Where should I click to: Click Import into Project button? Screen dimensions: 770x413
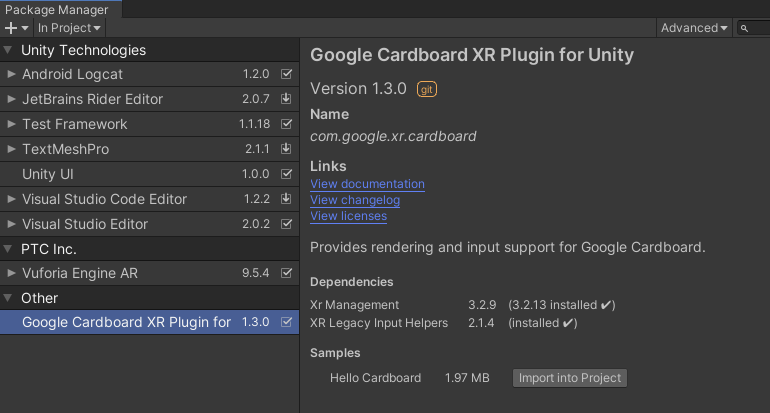(570, 378)
